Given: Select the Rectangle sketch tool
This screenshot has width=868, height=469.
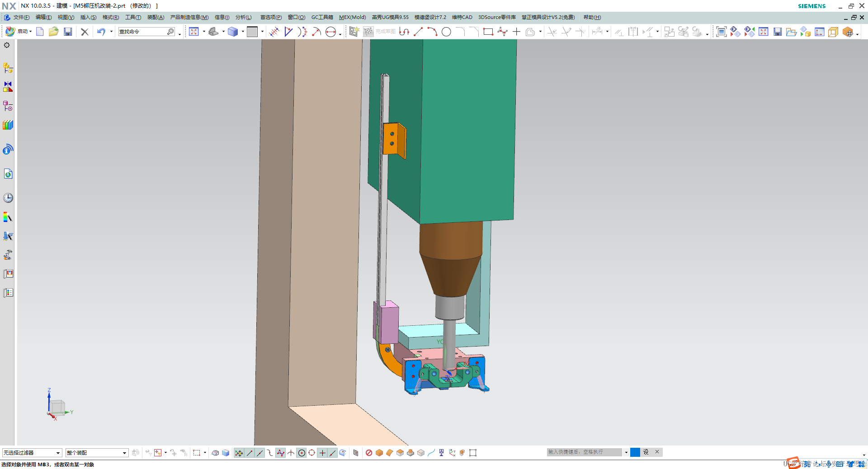Looking at the screenshot, I should tap(488, 32).
